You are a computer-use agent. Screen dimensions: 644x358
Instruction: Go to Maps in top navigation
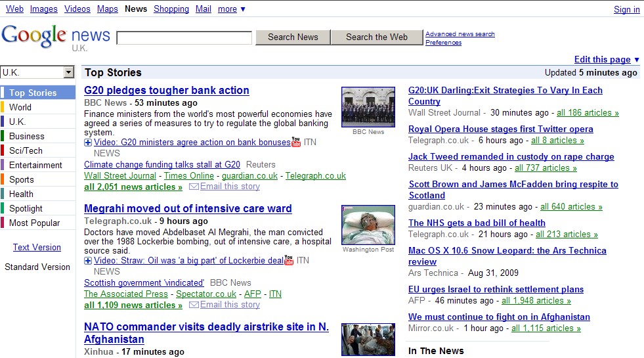(108, 9)
